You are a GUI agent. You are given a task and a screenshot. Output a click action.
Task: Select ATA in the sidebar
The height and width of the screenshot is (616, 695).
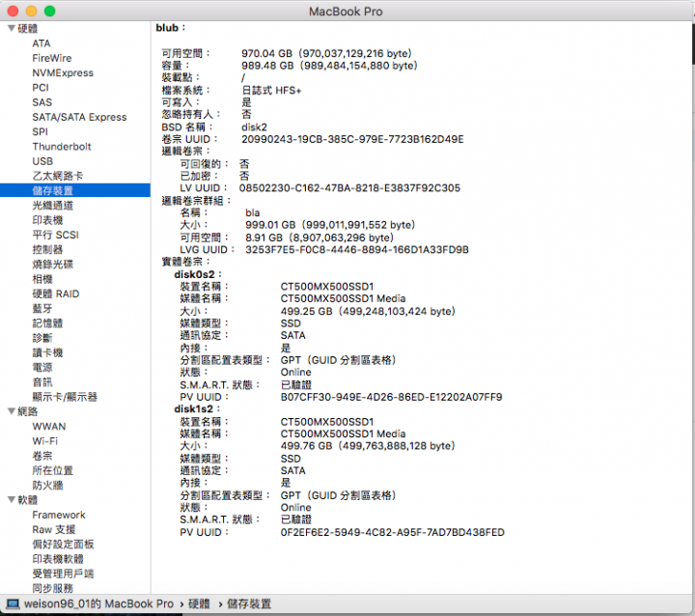pyautogui.click(x=42, y=43)
